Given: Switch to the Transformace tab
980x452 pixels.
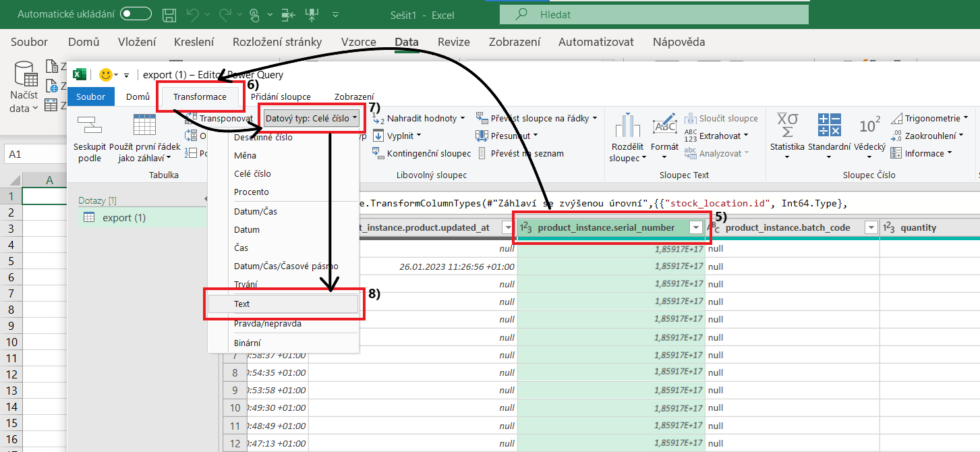Looking at the screenshot, I should tap(200, 96).
